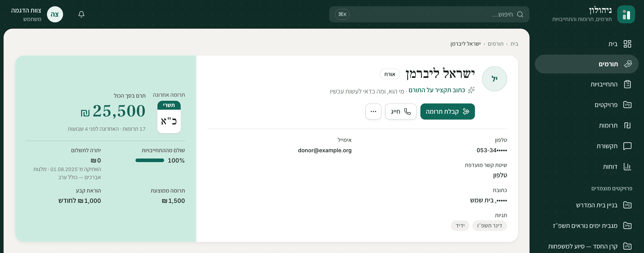Click the Nihulon app logo icon

626,15
